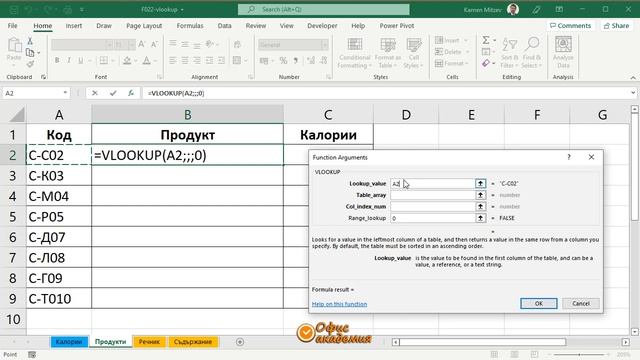Open the Delete cells dropdown
Image resolution: width=640 pixels, height=360 pixels.
[467, 52]
